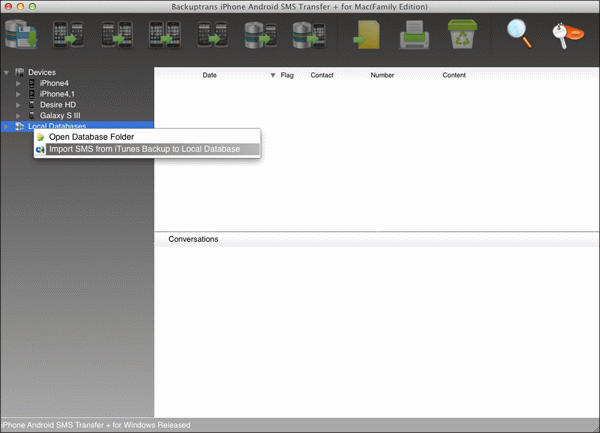
Task: Click the sort arrow beside the Flag column
Action: coord(273,75)
